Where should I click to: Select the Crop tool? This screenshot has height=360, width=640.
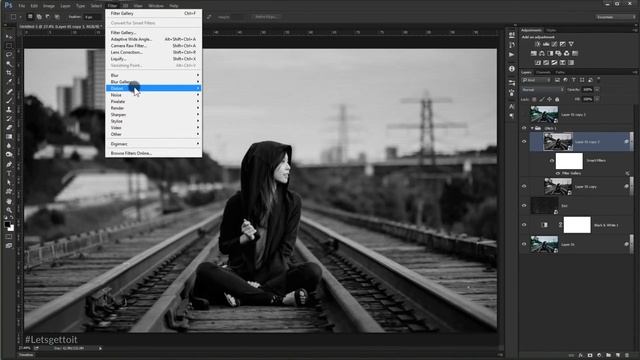tap(9, 73)
